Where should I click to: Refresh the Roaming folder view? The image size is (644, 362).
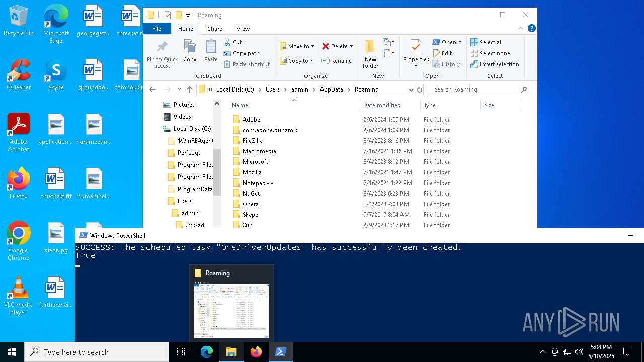pyautogui.click(x=420, y=89)
